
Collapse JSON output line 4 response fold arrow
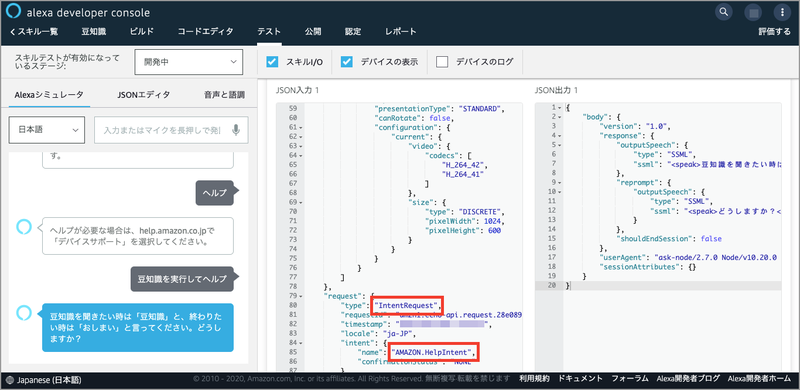point(560,136)
